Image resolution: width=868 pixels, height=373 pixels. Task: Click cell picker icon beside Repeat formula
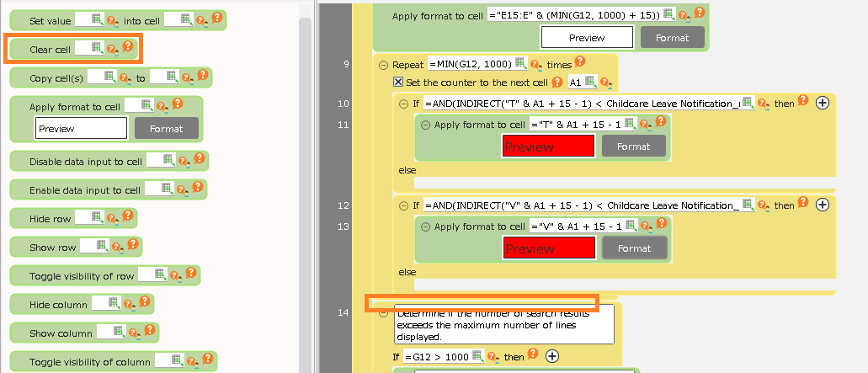coord(520,64)
